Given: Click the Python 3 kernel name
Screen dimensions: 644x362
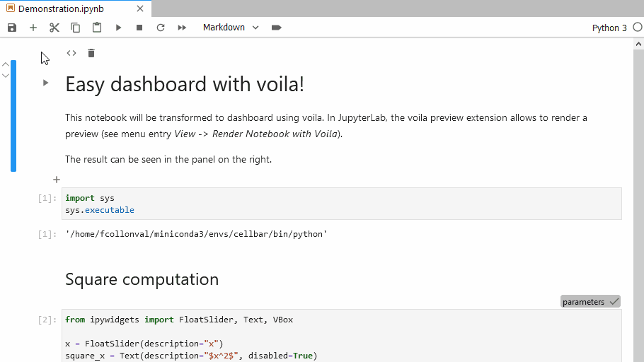Looking at the screenshot, I should [x=609, y=28].
